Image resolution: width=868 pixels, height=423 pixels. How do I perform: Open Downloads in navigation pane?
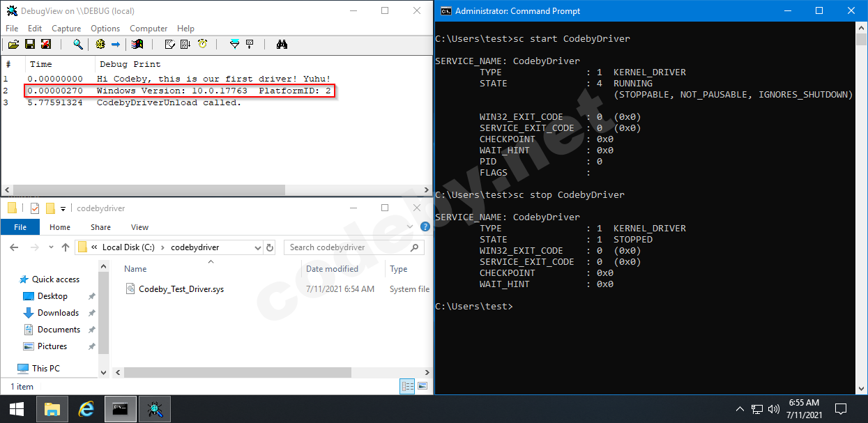click(58, 313)
